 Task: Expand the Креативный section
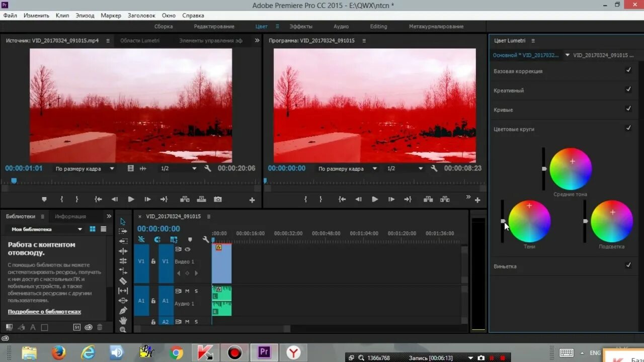(509, 90)
